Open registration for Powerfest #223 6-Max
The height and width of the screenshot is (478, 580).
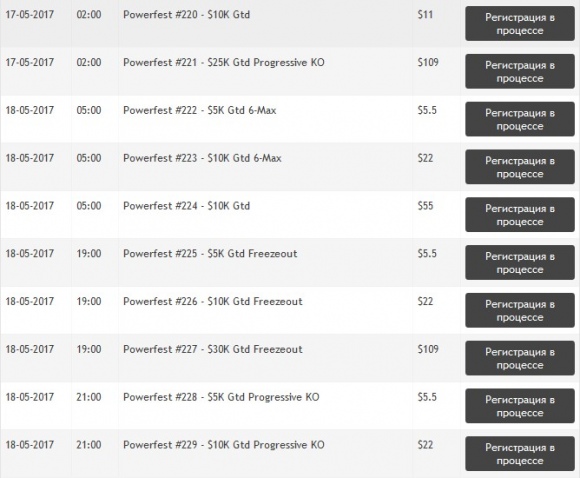pyautogui.click(x=520, y=167)
